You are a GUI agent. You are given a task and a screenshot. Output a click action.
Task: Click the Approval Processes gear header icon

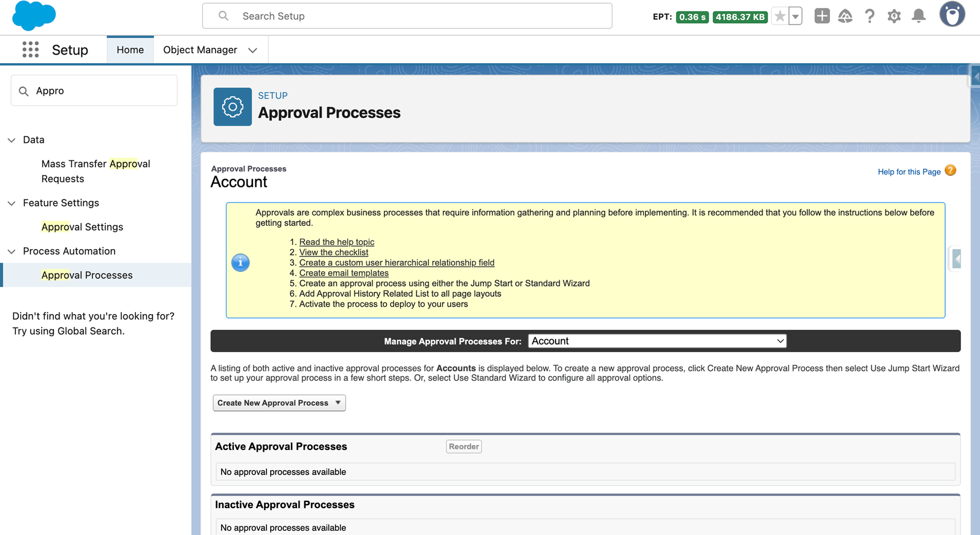pos(233,107)
